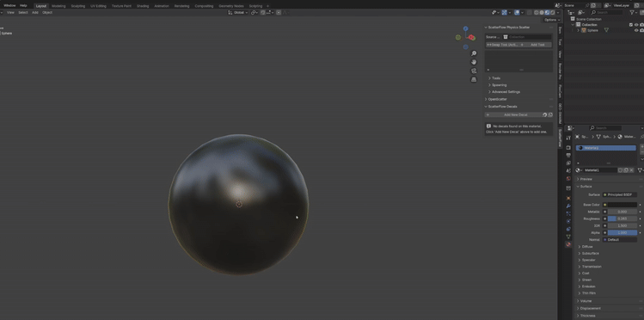Open the Object Constraints properties tab
644x320 pixels.
(568, 229)
